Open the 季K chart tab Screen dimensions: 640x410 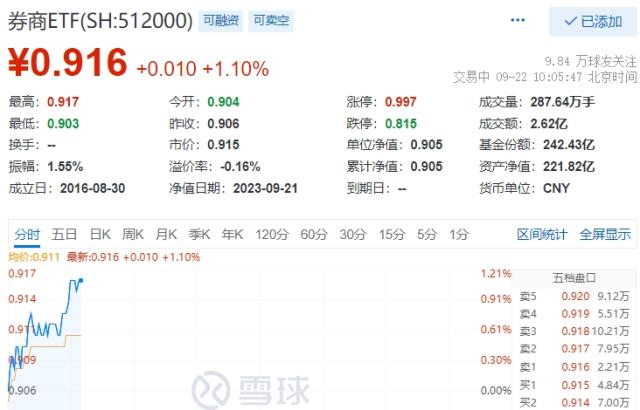point(199,235)
